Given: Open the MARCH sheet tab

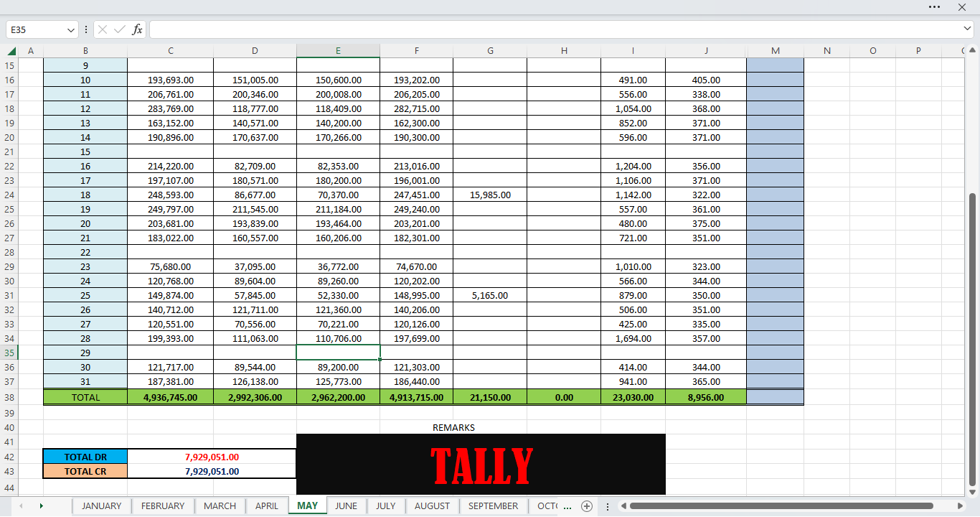Looking at the screenshot, I should pyautogui.click(x=220, y=506).
